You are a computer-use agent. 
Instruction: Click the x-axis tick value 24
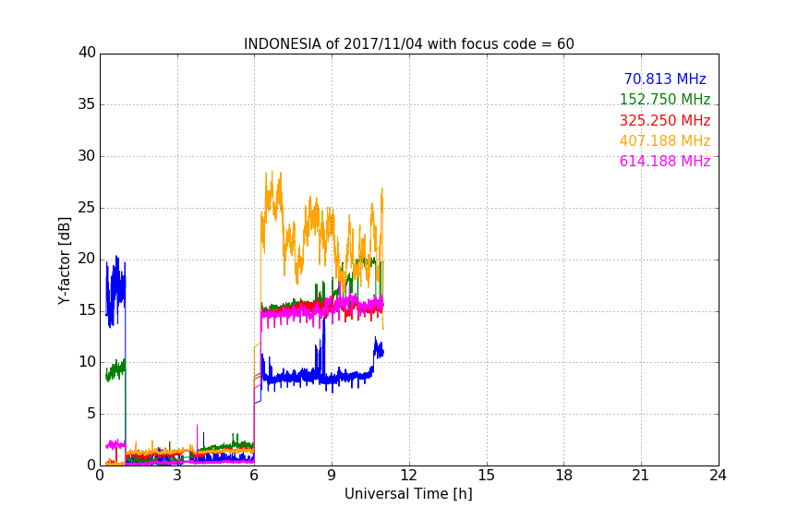point(718,476)
